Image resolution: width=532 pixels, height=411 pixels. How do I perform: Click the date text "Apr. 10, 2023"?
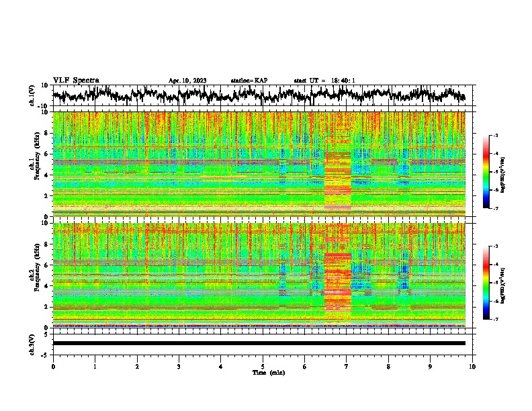pyautogui.click(x=187, y=81)
